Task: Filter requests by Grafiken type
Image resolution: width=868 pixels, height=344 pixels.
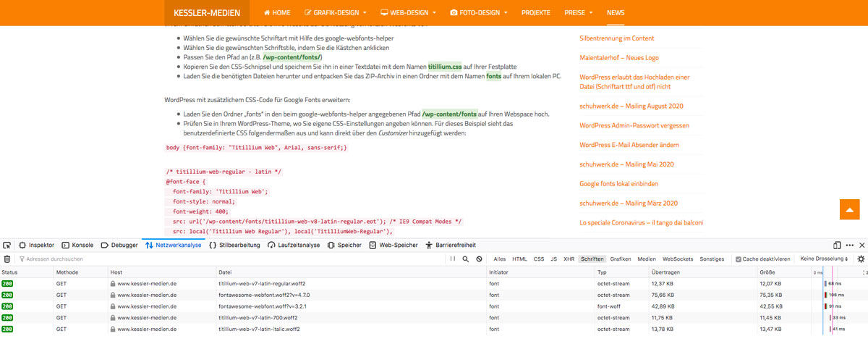Action: 620,259
